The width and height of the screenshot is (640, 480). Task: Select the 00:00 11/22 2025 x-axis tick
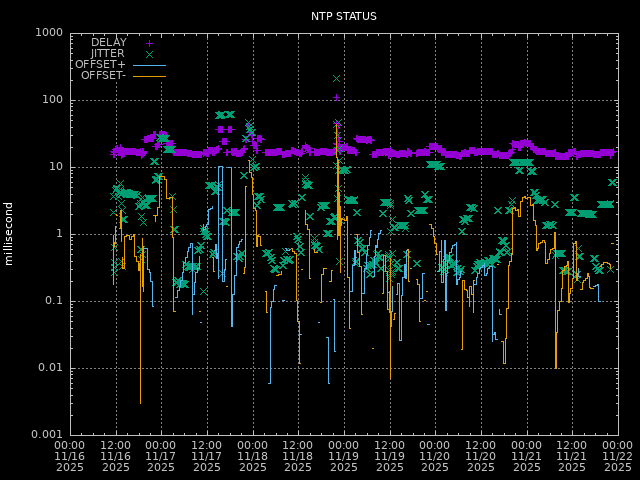pos(617,456)
